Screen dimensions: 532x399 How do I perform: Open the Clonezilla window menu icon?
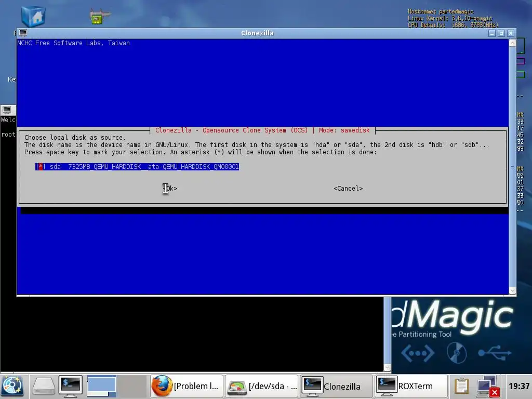pos(23,33)
